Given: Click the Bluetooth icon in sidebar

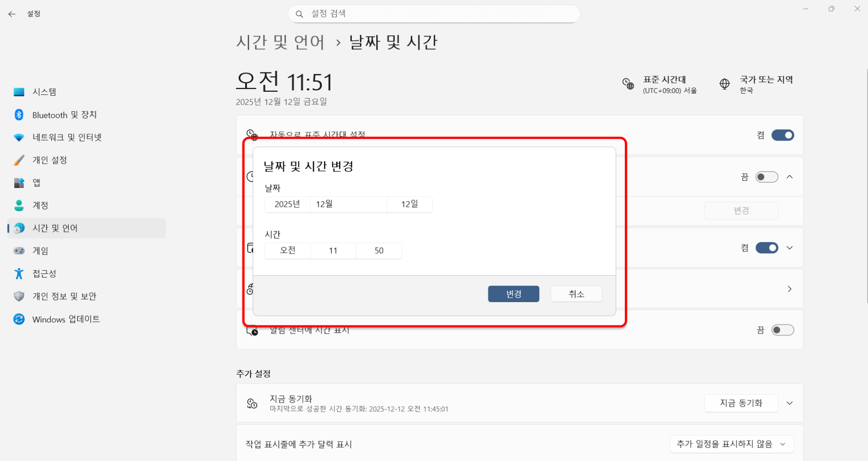Looking at the screenshot, I should pyautogui.click(x=19, y=115).
